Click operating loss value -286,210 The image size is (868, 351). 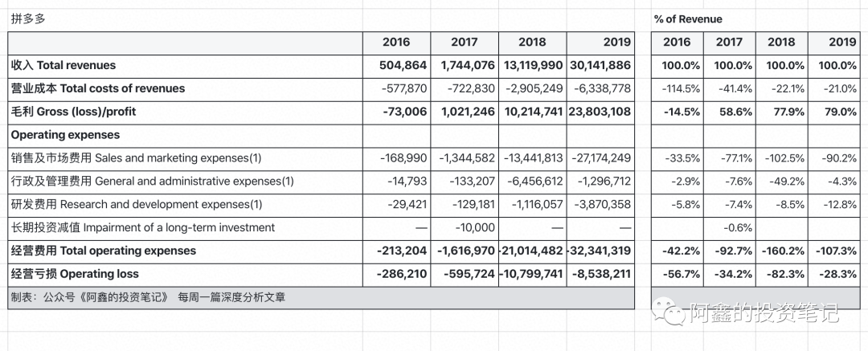(403, 274)
